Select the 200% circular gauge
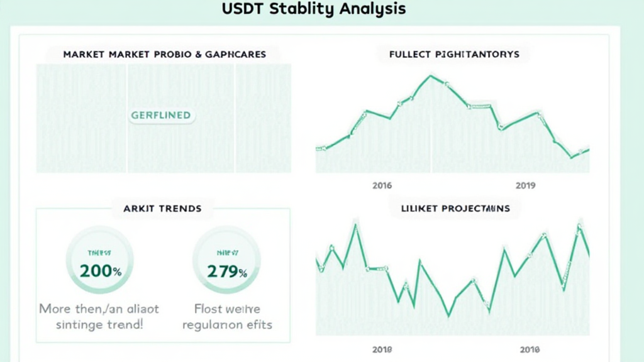The image size is (644, 362). (x=100, y=261)
